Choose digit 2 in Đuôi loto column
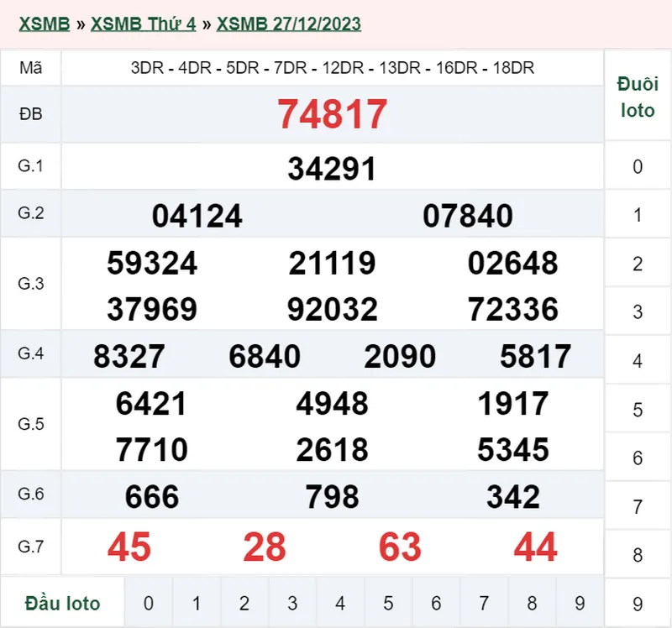This screenshot has width=672, height=628. pos(638,264)
